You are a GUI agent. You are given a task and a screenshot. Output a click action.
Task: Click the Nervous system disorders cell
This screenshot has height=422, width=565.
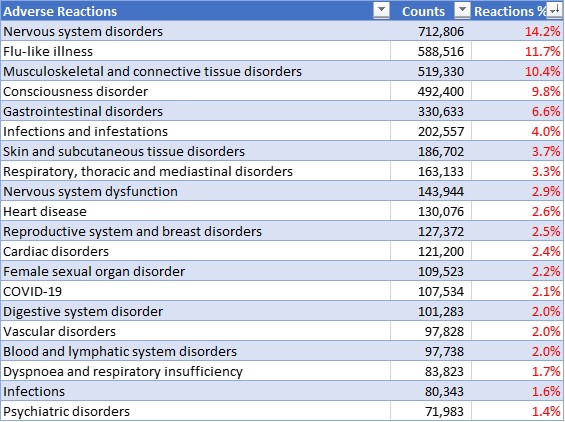[x=196, y=31]
